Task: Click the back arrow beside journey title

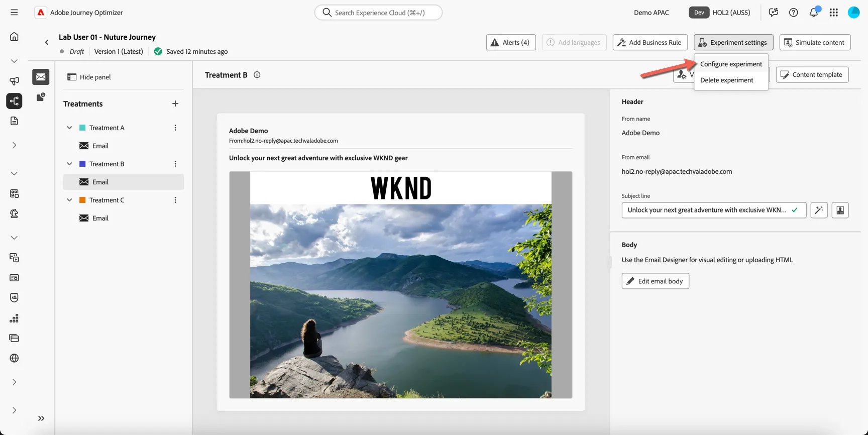Action: point(47,43)
